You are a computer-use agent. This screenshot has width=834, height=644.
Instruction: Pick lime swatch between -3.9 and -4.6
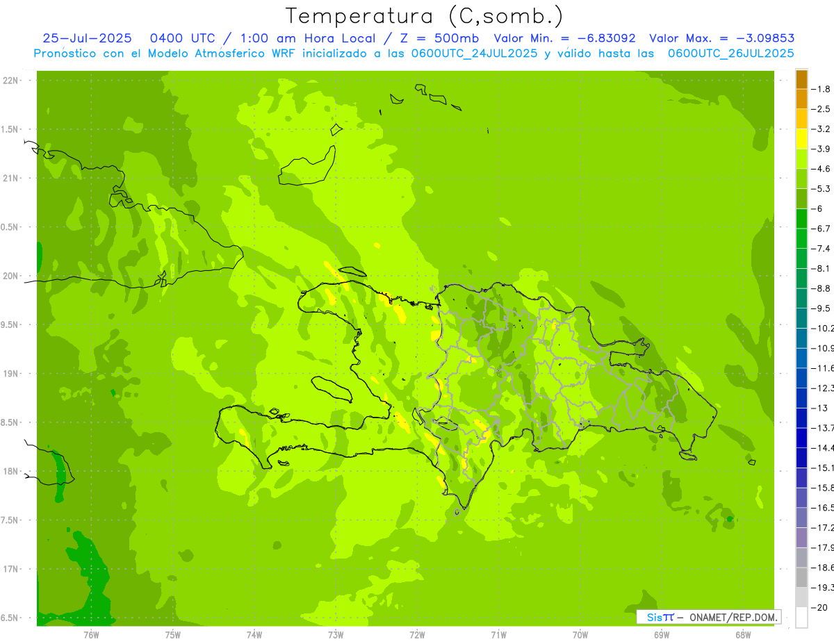pos(801,159)
